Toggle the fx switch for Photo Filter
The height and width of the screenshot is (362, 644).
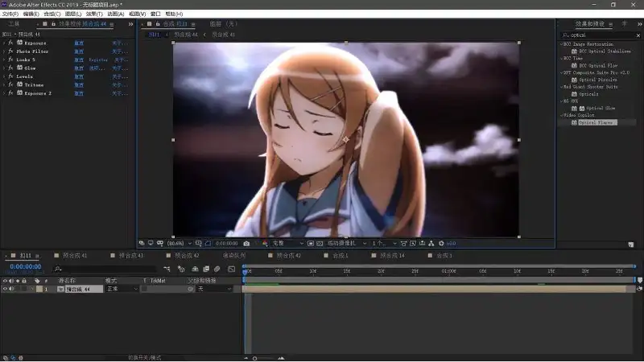tap(10, 51)
